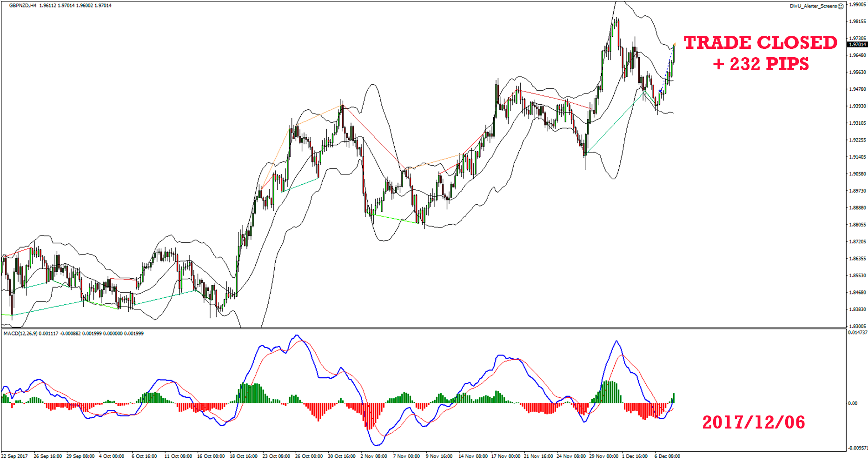Click the MACD(12,26,9) indicator label
This screenshot has width=868, height=462.
click(20, 334)
